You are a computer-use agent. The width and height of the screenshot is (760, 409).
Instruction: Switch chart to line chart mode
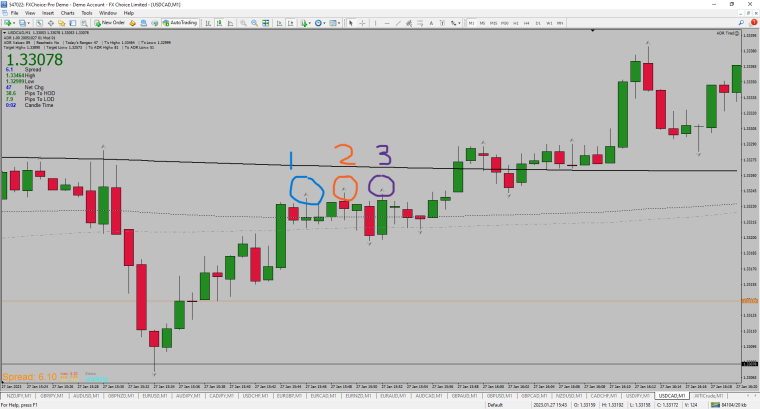tap(230, 23)
